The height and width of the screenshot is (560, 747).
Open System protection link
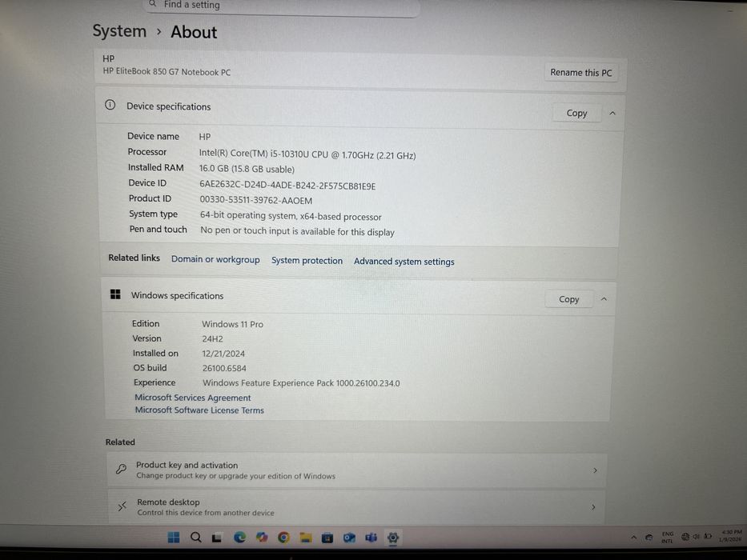click(x=307, y=261)
